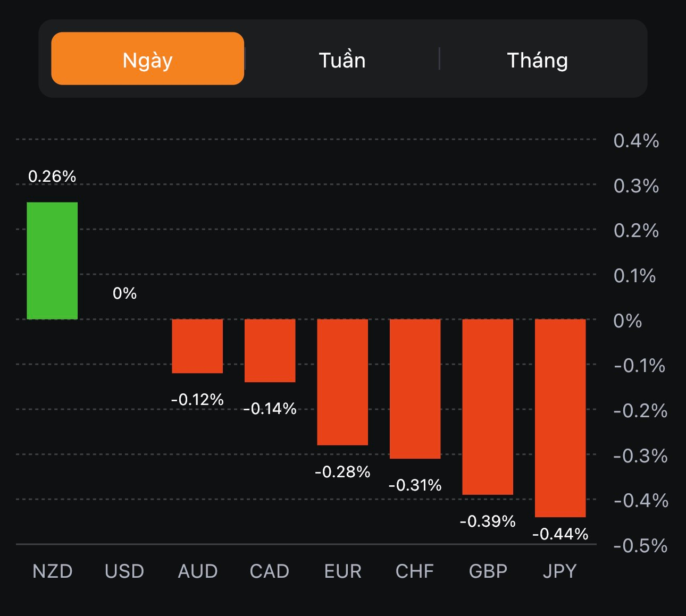Image resolution: width=686 pixels, height=616 pixels.
Task: Tap the red EUR bar
Action: pyautogui.click(x=342, y=382)
